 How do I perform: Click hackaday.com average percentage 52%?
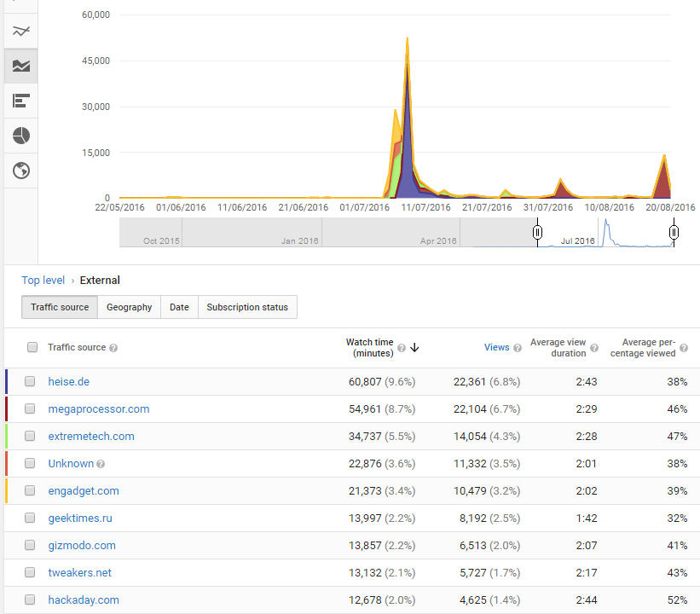[x=677, y=600]
